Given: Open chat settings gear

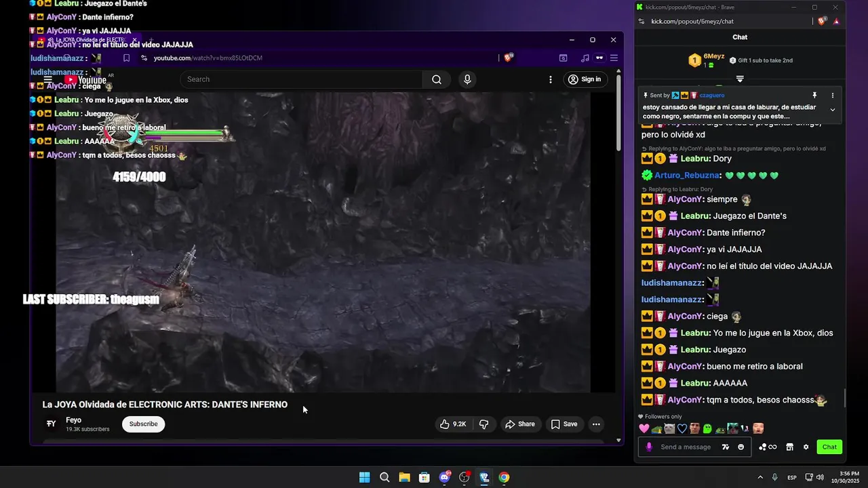Looking at the screenshot, I should (806, 447).
